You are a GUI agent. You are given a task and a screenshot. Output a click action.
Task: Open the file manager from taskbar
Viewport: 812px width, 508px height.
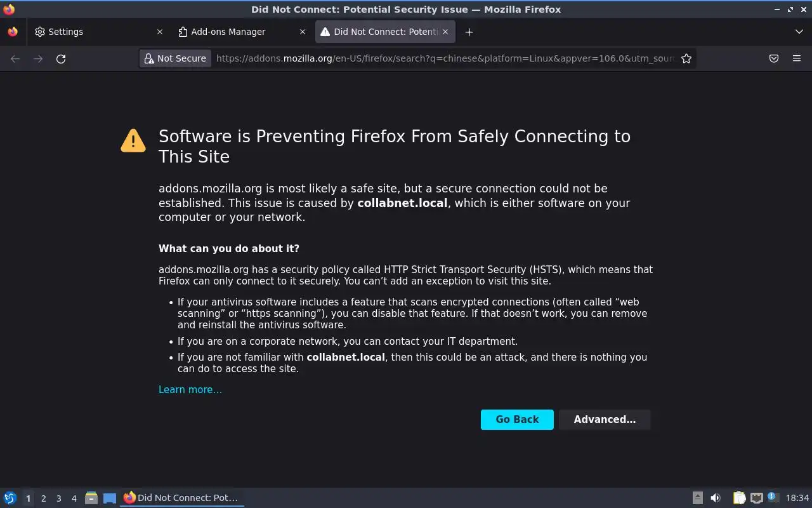[x=91, y=498]
